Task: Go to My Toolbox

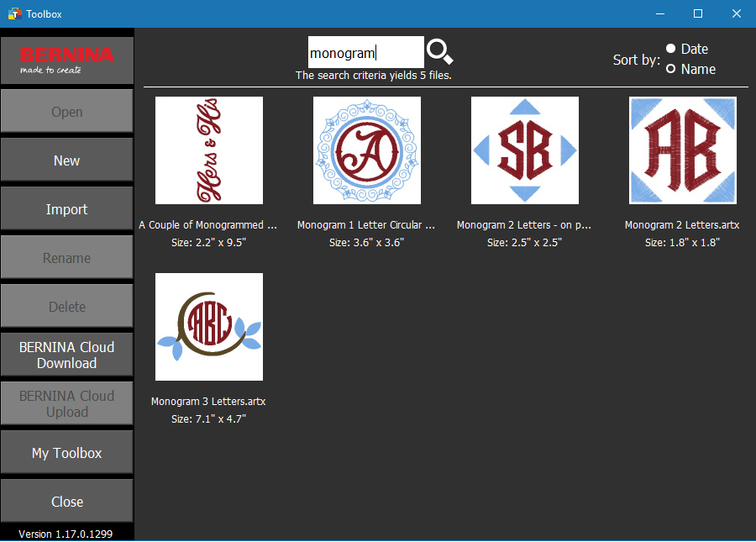Action: point(67,452)
